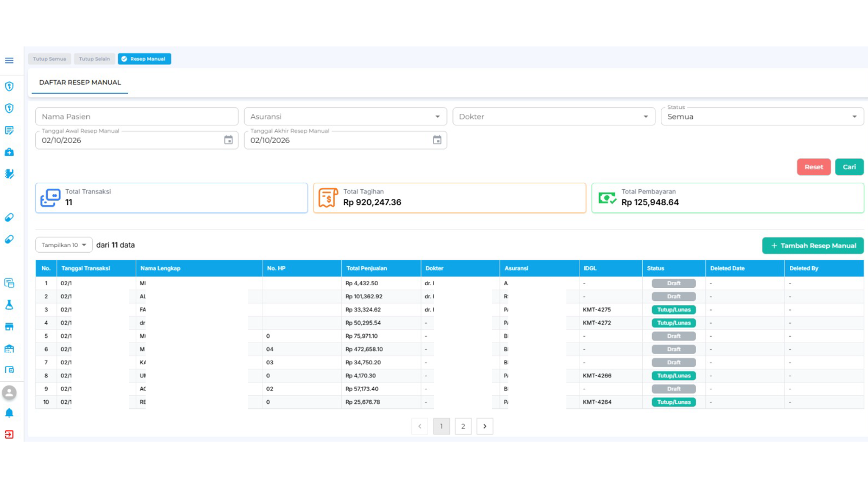Select page 1 in pagination
This screenshot has height=488, width=868.
click(442, 426)
